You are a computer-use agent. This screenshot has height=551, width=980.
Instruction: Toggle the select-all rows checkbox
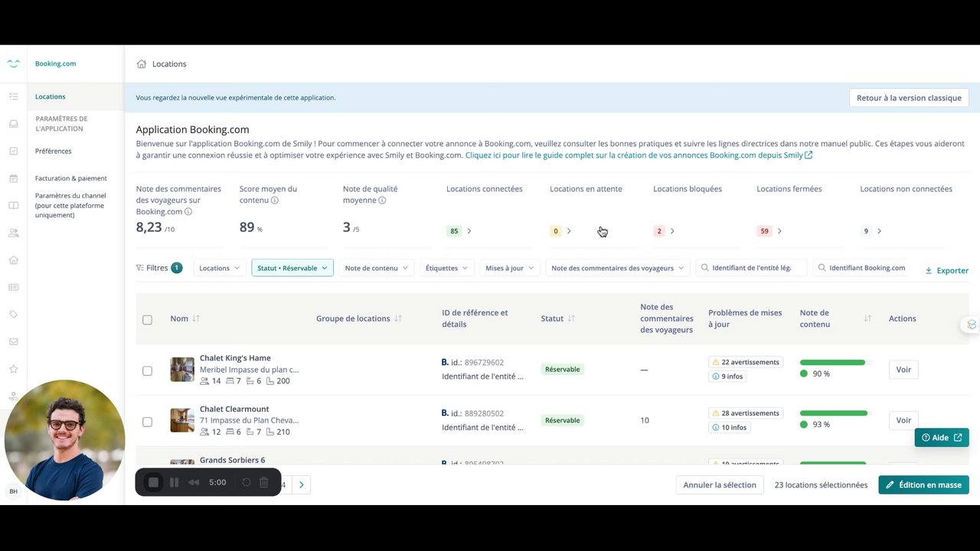(147, 320)
